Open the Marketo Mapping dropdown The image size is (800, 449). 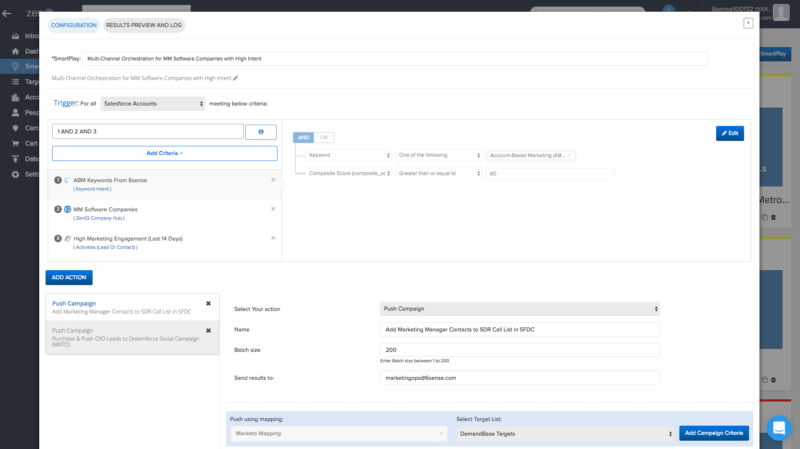pos(339,434)
